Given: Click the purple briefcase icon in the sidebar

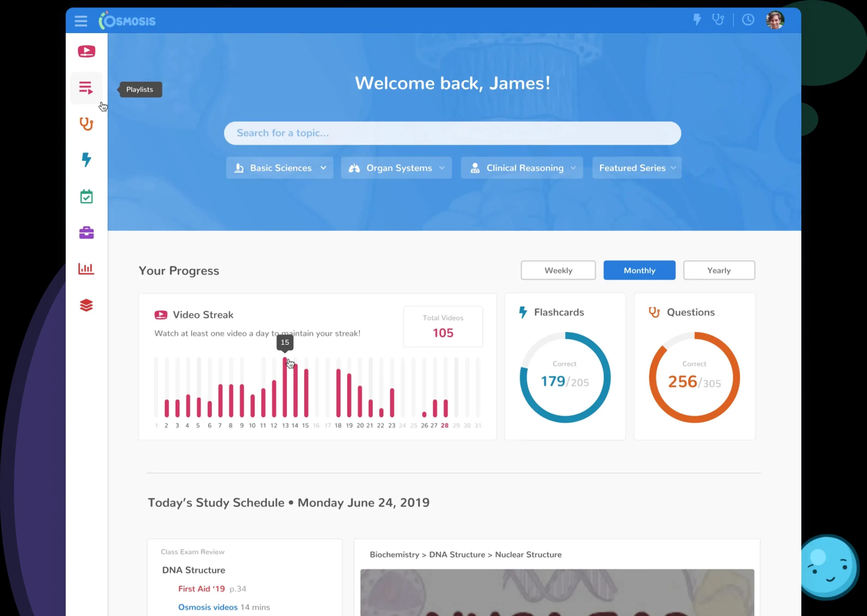Looking at the screenshot, I should (x=86, y=233).
